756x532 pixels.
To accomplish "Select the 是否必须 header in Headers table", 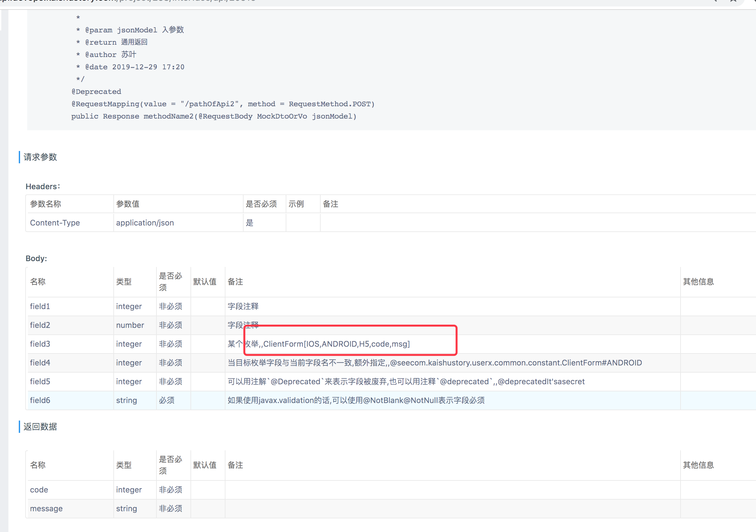I will click(x=261, y=204).
